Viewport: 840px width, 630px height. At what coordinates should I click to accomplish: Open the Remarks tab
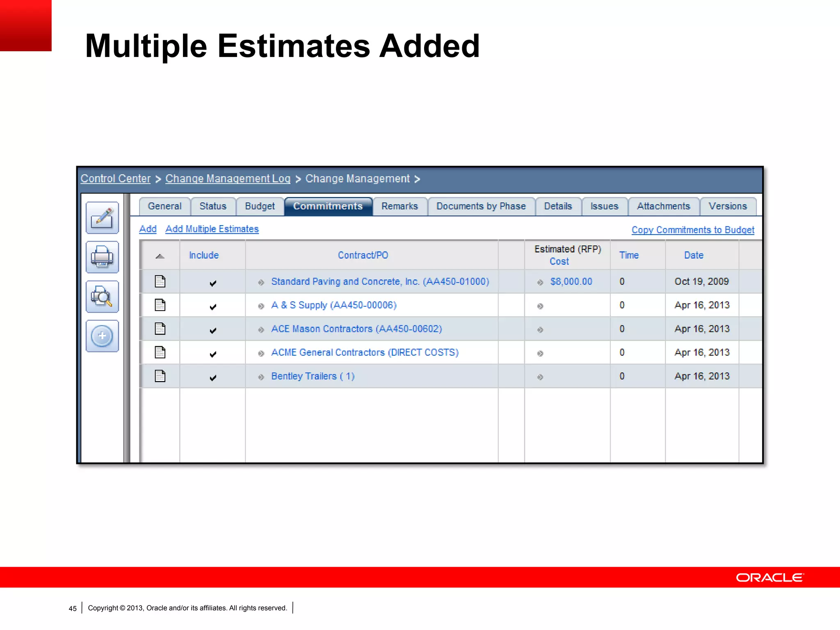tap(400, 206)
